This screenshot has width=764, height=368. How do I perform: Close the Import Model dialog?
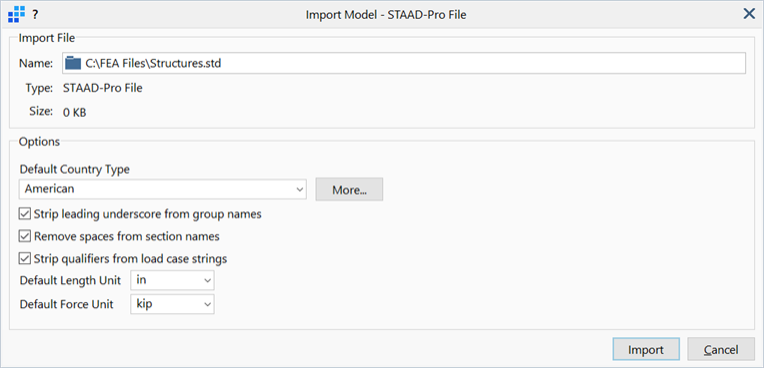tap(749, 14)
